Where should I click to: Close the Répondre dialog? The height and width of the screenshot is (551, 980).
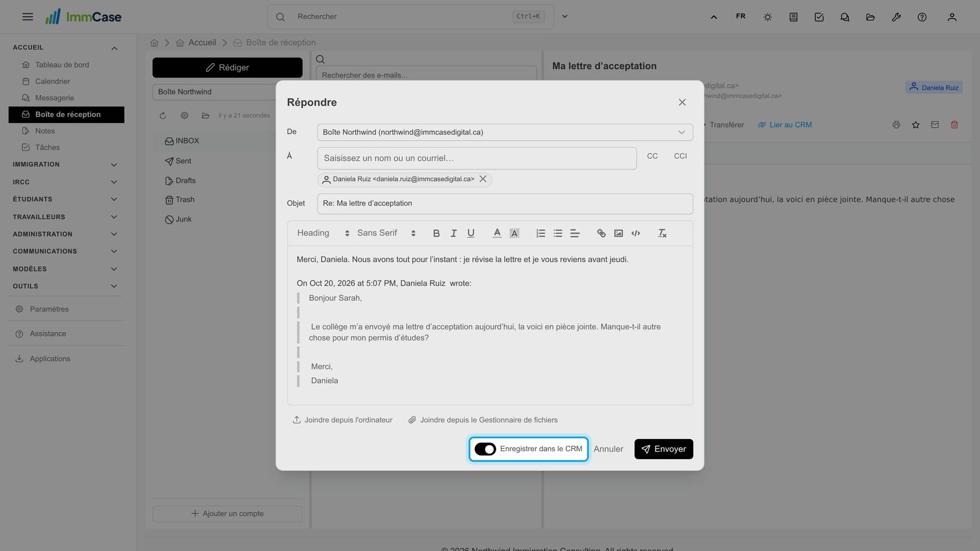click(682, 102)
